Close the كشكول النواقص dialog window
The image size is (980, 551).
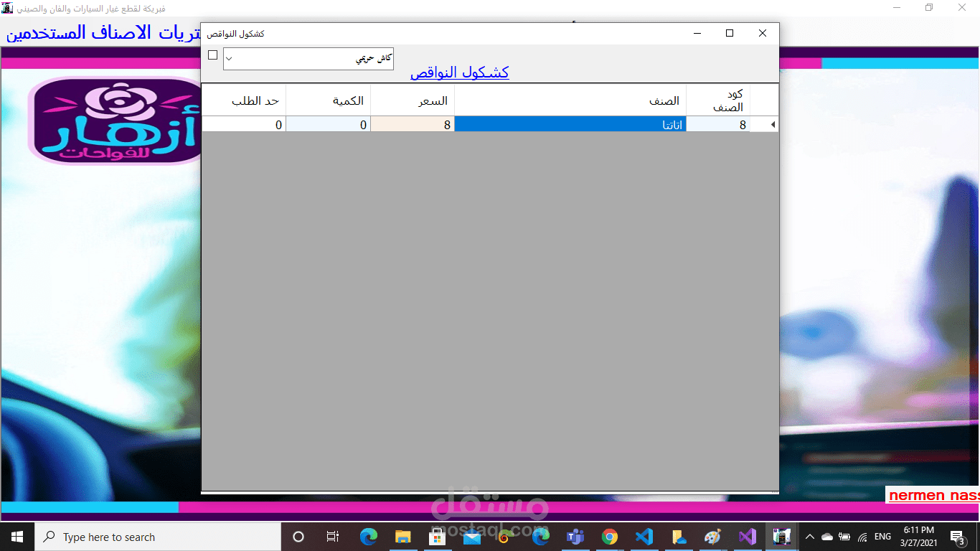click(x=763, y=33)
